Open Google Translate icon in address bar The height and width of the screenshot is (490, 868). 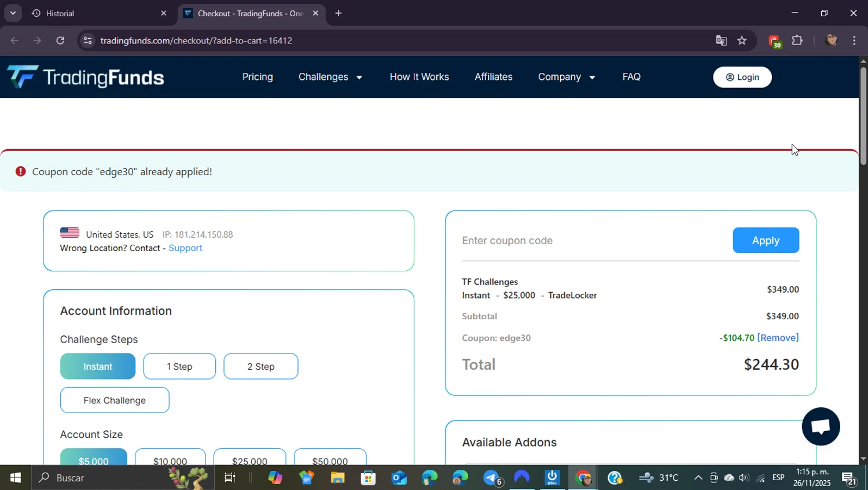[x=721, y=40]
